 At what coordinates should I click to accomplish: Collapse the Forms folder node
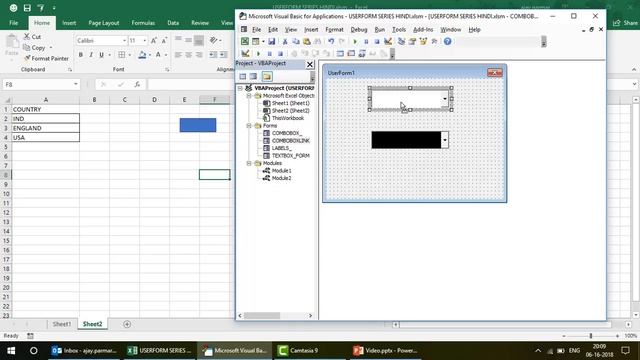[249, 126]
